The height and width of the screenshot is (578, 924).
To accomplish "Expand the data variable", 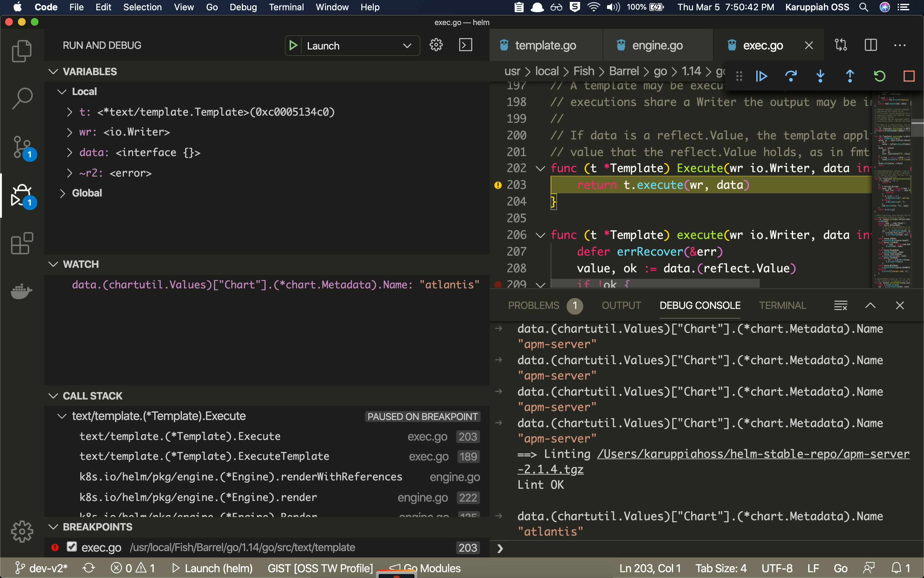I will click(69, 153).
